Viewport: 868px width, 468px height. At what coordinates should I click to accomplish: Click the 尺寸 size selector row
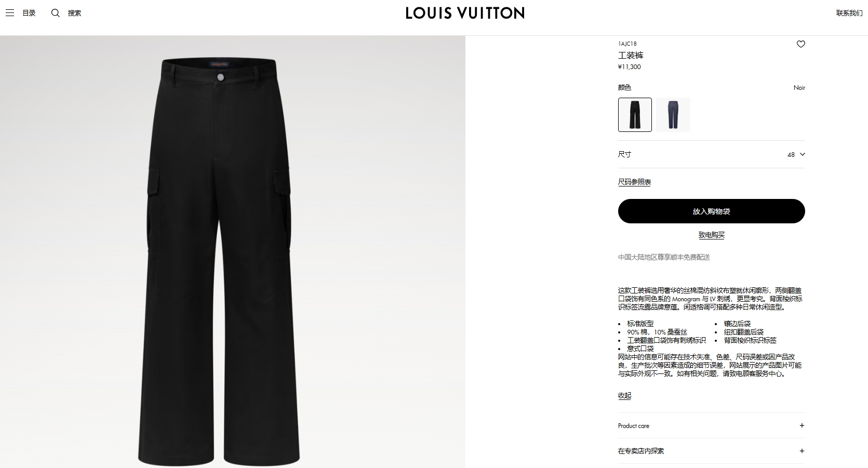[x=711, y=154]
